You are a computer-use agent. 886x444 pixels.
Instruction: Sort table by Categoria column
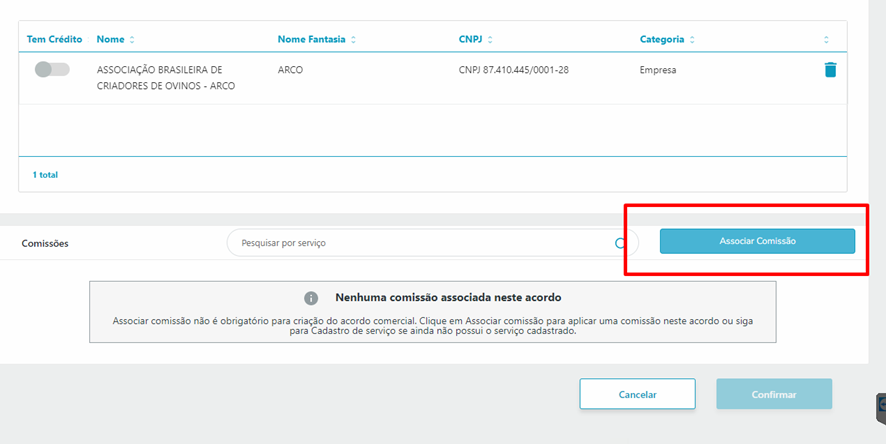[667, 39]
